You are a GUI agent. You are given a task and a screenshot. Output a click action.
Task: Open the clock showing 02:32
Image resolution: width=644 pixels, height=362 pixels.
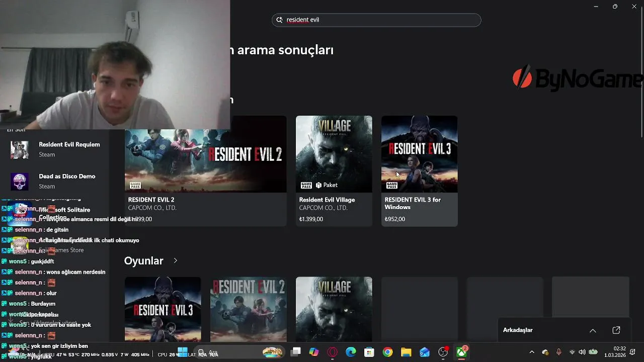(x=615, y=352)
